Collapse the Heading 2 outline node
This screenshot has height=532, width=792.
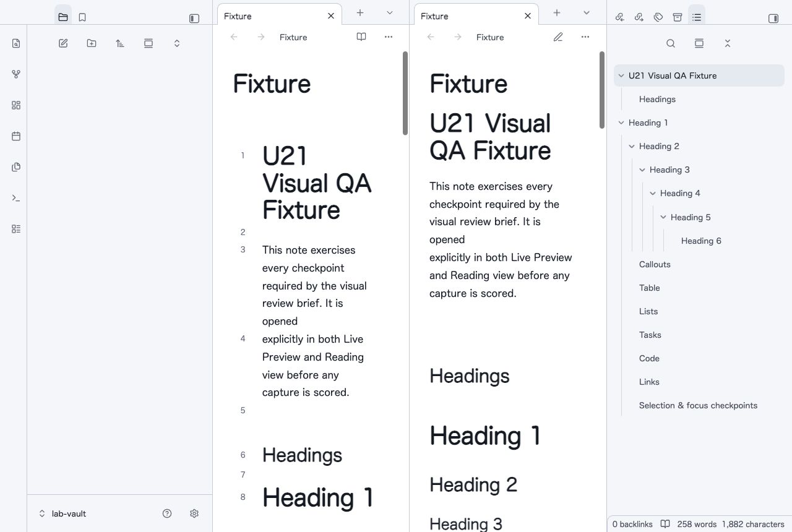[632, 146]
